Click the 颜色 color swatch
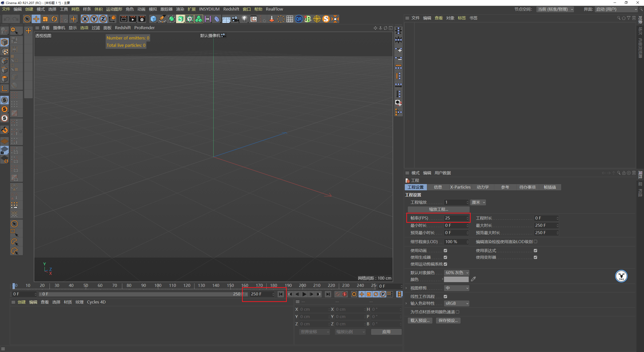 (x=456, y=279)
